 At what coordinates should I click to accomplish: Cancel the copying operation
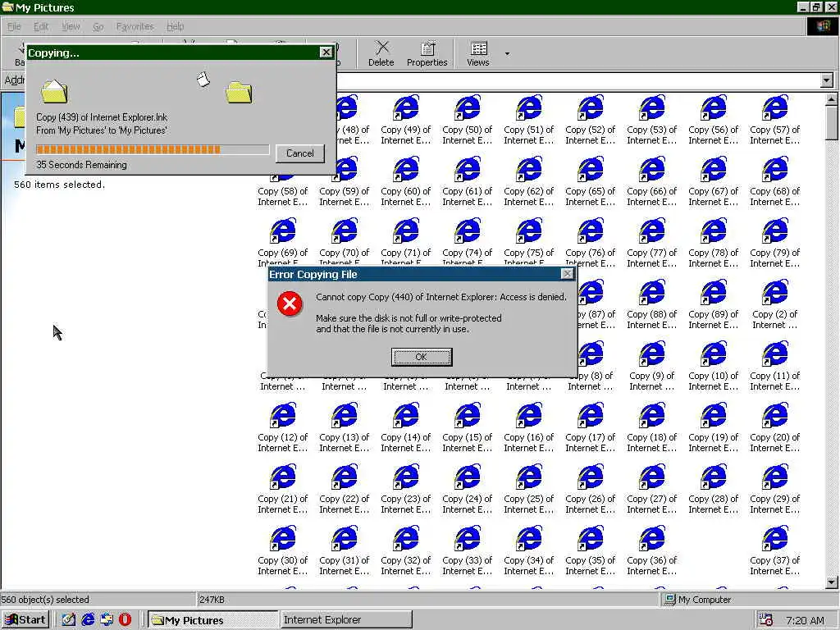pos(300,153)
